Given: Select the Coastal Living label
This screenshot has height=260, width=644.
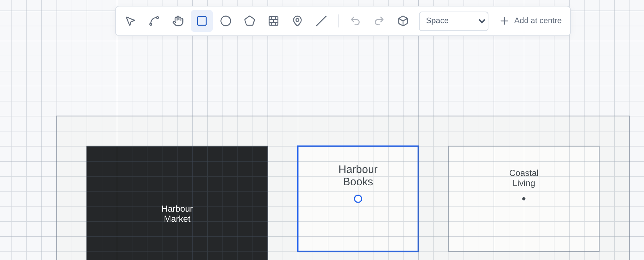Looking at the screenshot, I should tap(524, 178).
